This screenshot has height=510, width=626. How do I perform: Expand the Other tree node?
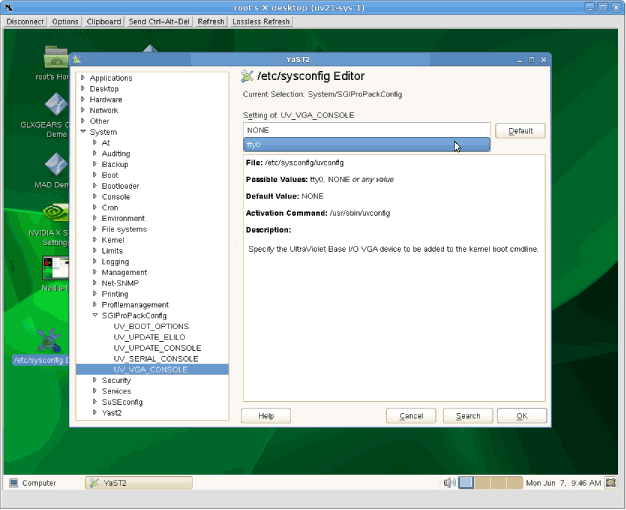pos(83,121)
